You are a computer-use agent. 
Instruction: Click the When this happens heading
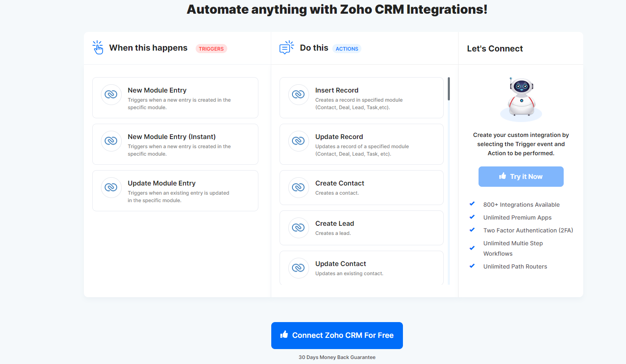point(148,48)
